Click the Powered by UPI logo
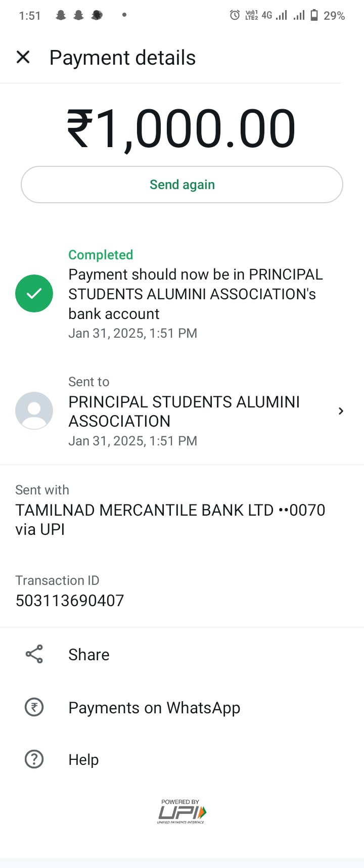This screenshot has height=868, width=364. pyautogui.click(x=181, y=811)
